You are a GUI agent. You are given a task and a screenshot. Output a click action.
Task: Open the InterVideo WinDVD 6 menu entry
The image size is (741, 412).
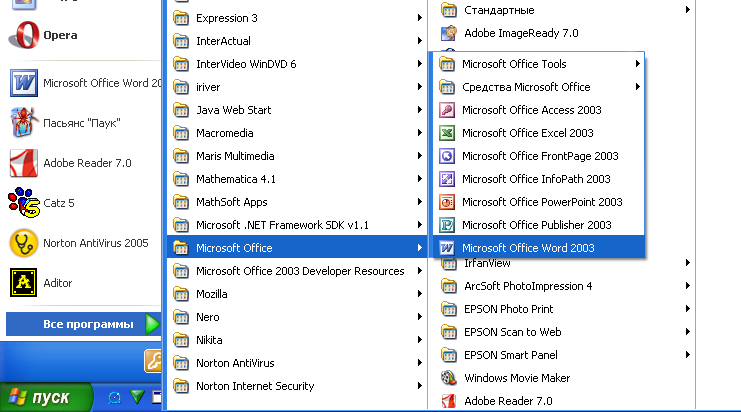297,64
